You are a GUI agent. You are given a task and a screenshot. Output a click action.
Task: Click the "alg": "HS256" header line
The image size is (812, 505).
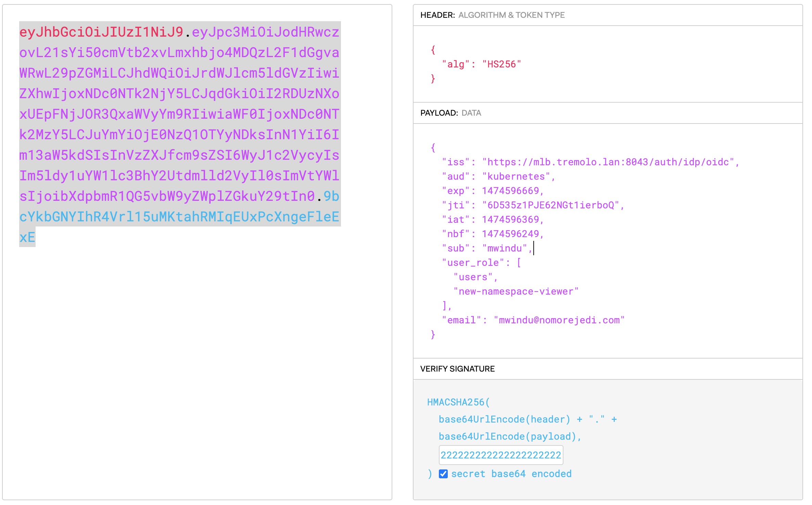click(x=481, y=64)
